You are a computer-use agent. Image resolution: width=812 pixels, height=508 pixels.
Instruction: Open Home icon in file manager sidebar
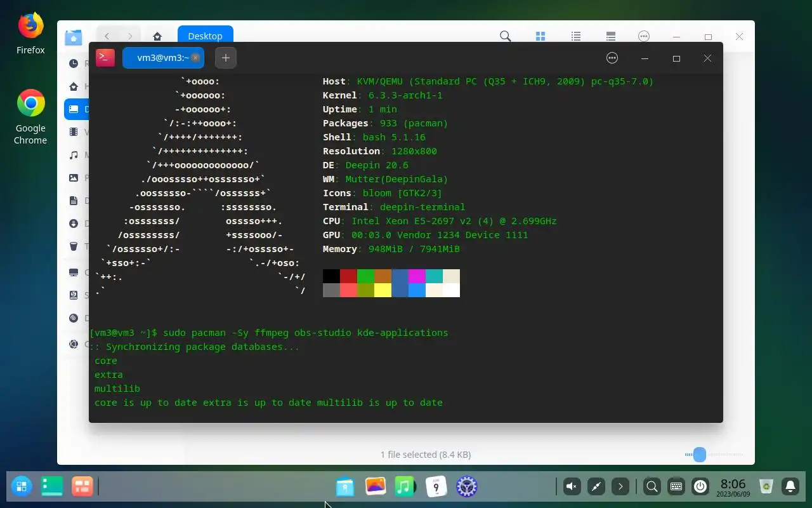[x=74, y=86]
